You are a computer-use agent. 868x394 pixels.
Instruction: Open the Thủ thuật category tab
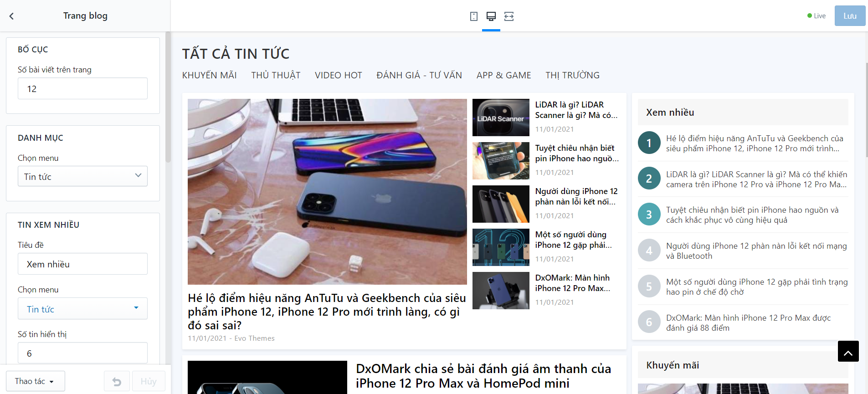(x=276, y=75)
